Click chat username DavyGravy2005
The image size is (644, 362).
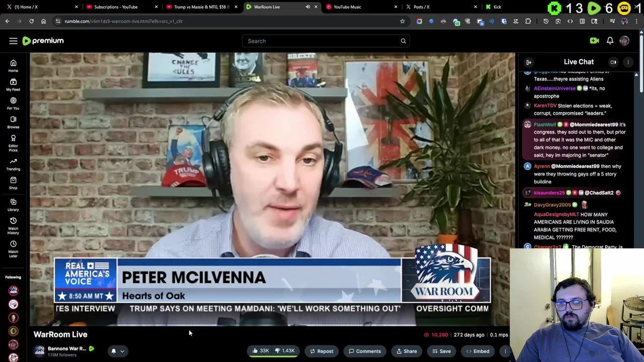[552, 205]
